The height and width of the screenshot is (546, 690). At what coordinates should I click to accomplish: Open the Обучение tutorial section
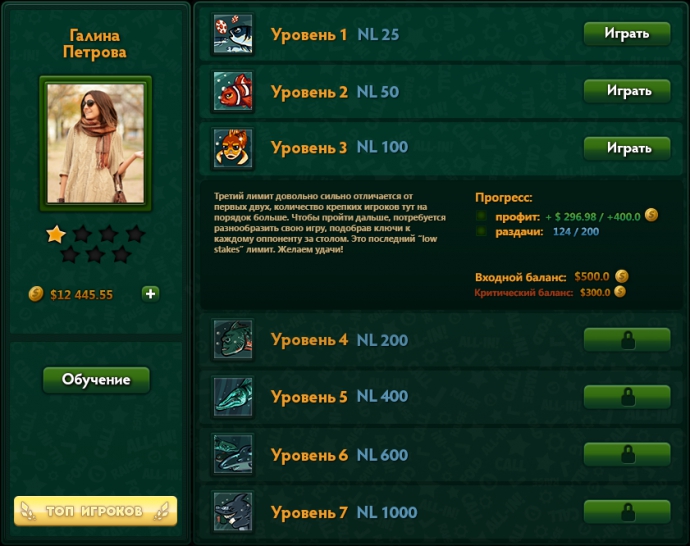coord(96,380)
